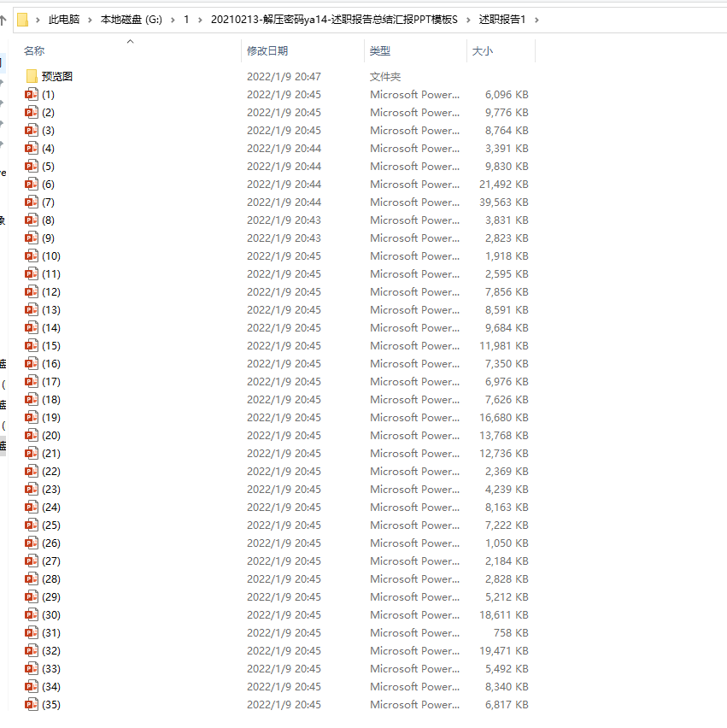This screenshot has width=727, height=728.
Task: Select file named (19)
Action: pyautogui.click(x=51, y=417)
